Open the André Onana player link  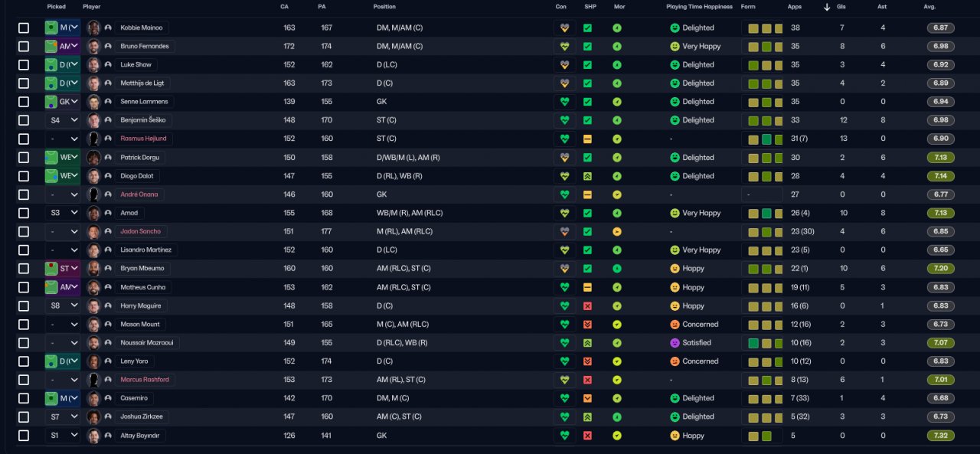[139, 194]
